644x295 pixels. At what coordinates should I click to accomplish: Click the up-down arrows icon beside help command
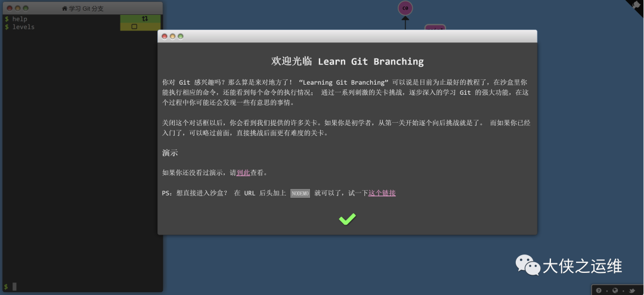pos(144,19)
